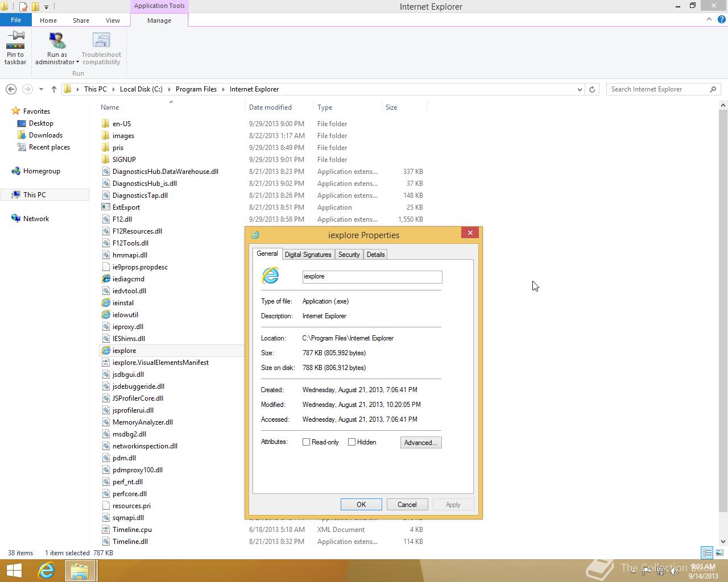The width and height of the screenshot is (728, 582).
Task: Expand path after This PC breadcrumb
Action: [113, 89]
